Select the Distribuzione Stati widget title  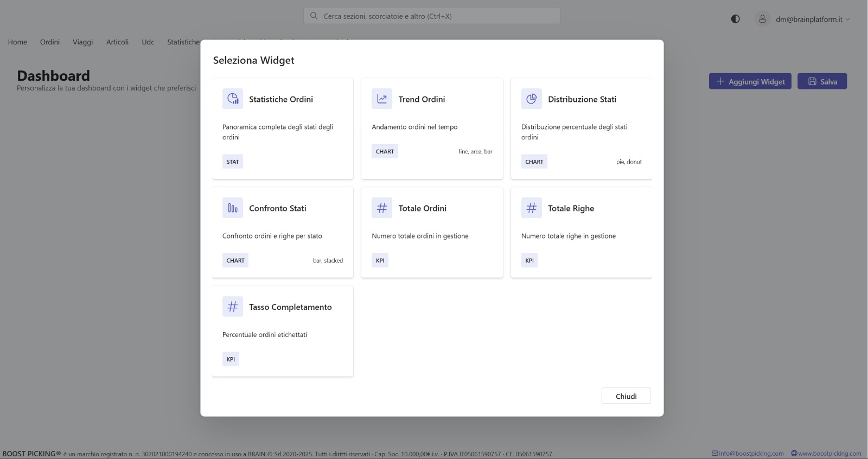tap(582, 99)
